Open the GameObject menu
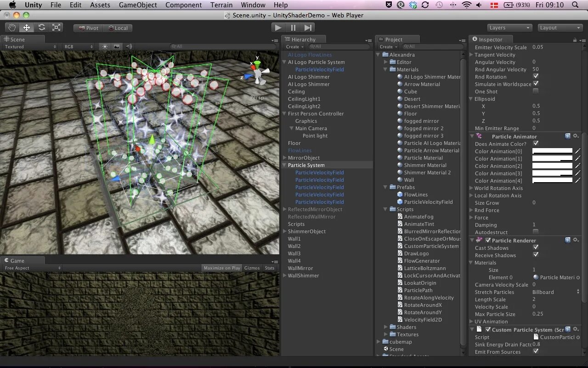The width and height of the screenshot is (588, 368). 138,5
